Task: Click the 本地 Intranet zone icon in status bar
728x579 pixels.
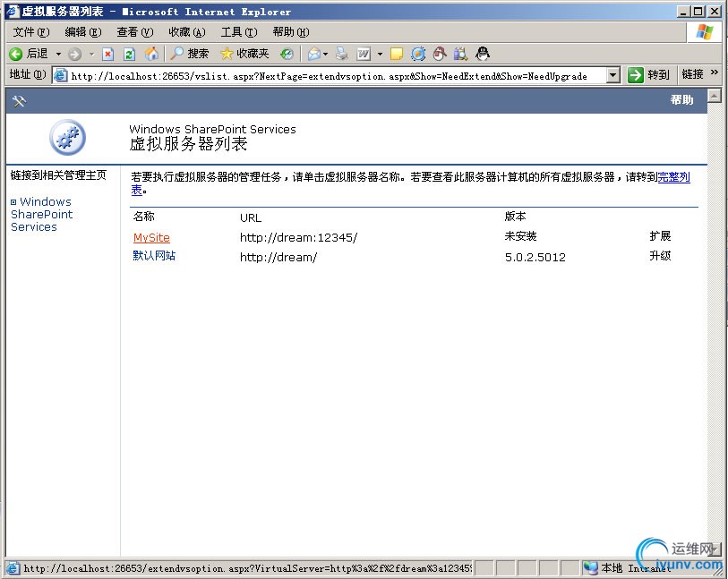Action: [x=591, y=567]
